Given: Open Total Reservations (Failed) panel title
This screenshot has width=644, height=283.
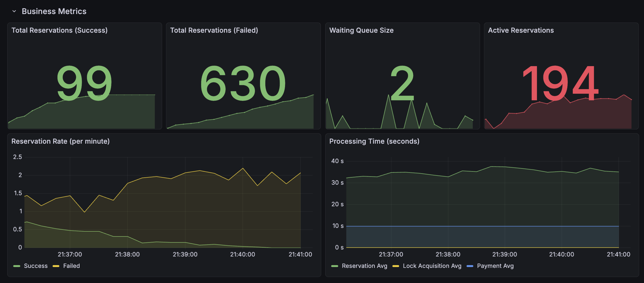Looking at the screenshot, I should tap(214, 30).
